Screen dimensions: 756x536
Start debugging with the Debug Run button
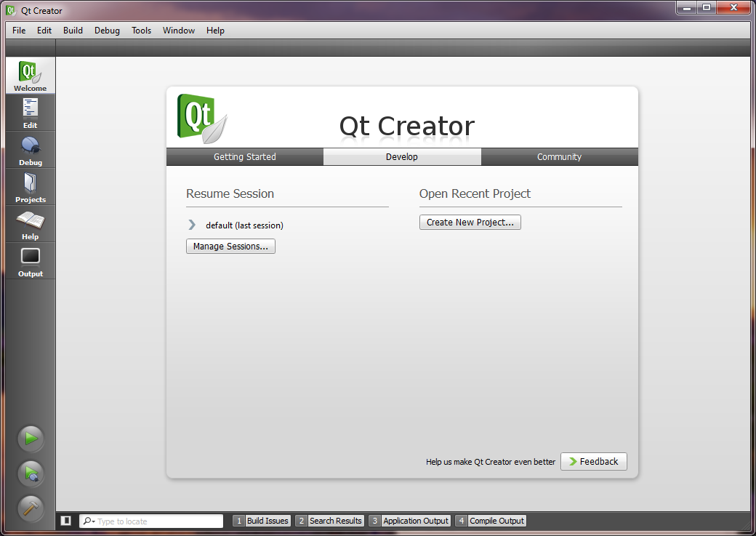(31, 473)
